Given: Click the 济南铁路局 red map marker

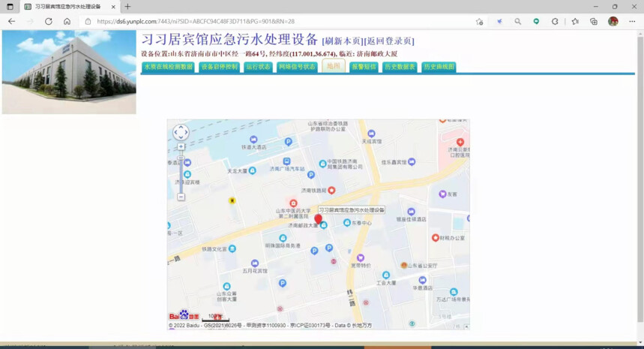Looking at the screenshot, I should pyautogui.click(x=331, y=190).
